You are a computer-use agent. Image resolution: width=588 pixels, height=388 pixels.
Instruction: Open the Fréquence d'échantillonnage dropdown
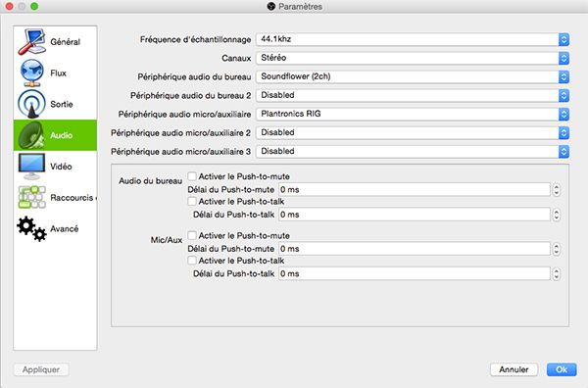click(x=413, y=39)
